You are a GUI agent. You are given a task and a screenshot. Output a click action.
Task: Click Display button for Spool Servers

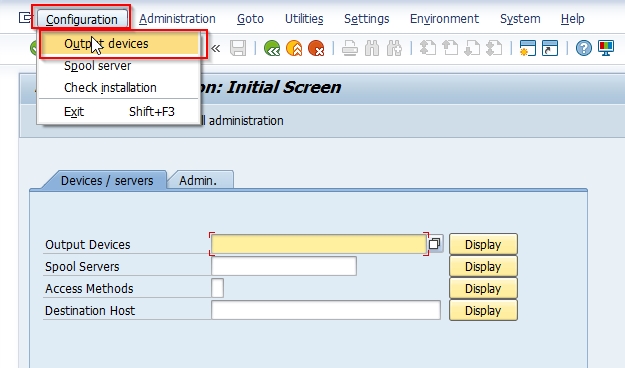(x=483, y=266)
